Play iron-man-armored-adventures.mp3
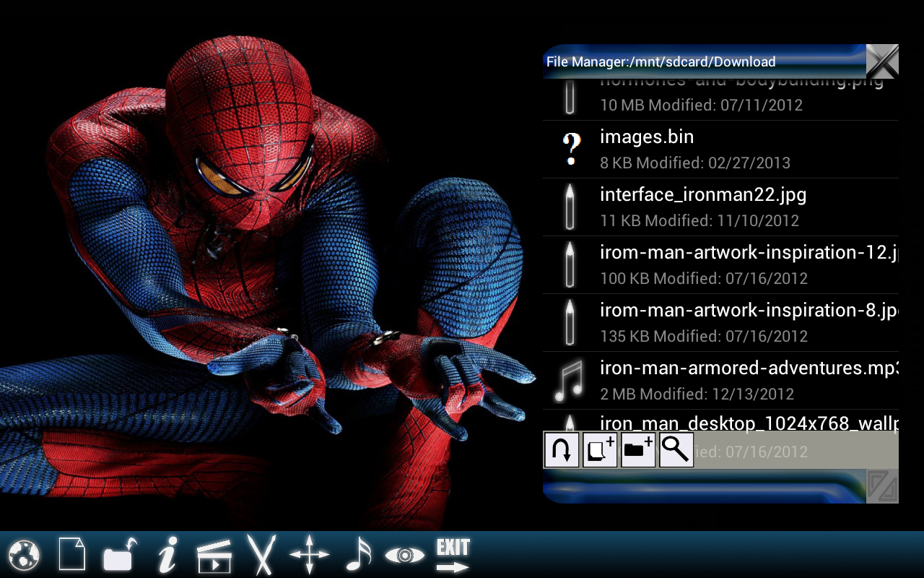This screenshot has height=578, width=924. (720, 381)
